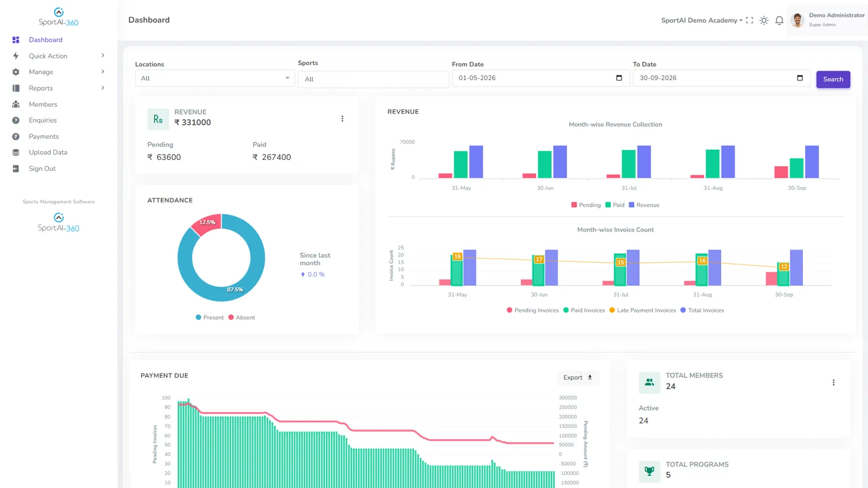
Task: Toggle Total Invoices legend item
Action: [702, 310]
